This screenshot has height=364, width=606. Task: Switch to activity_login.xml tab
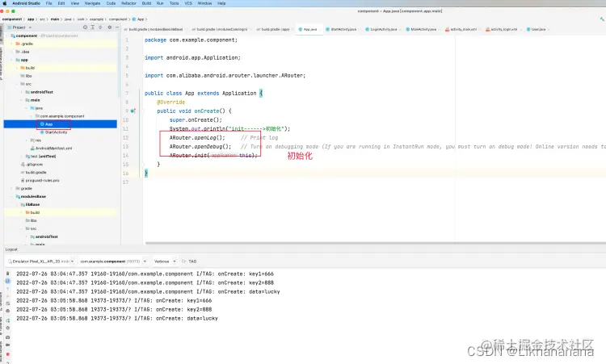[503, 29]
